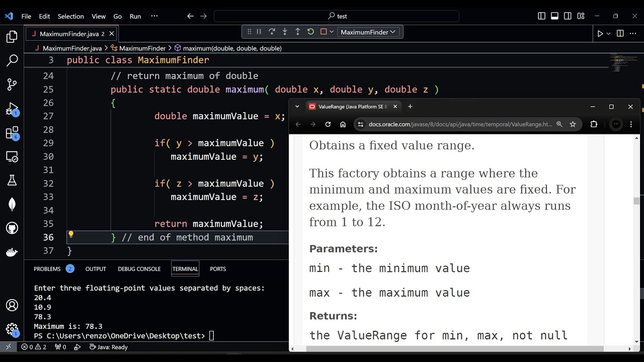Toggle Primary Side Bar layout button
Viewport: 644px width, 362px height.
tap(541, 16)
